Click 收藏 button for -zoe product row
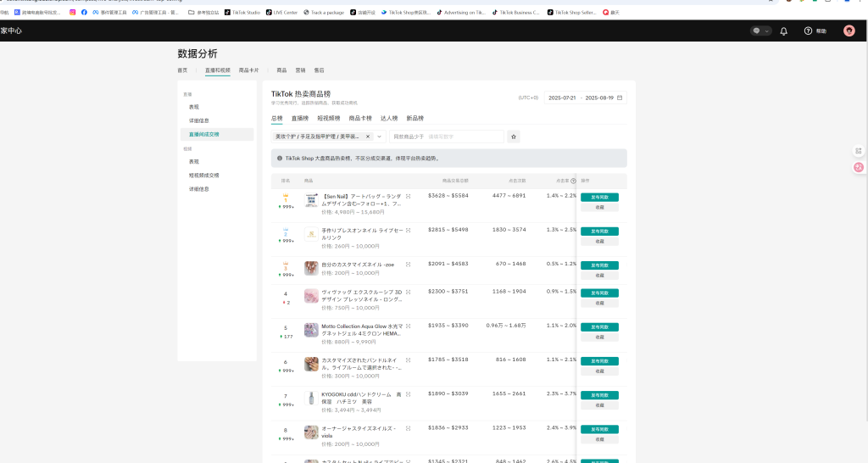Viewport: 868px width, 463px height. click(599, 276)
